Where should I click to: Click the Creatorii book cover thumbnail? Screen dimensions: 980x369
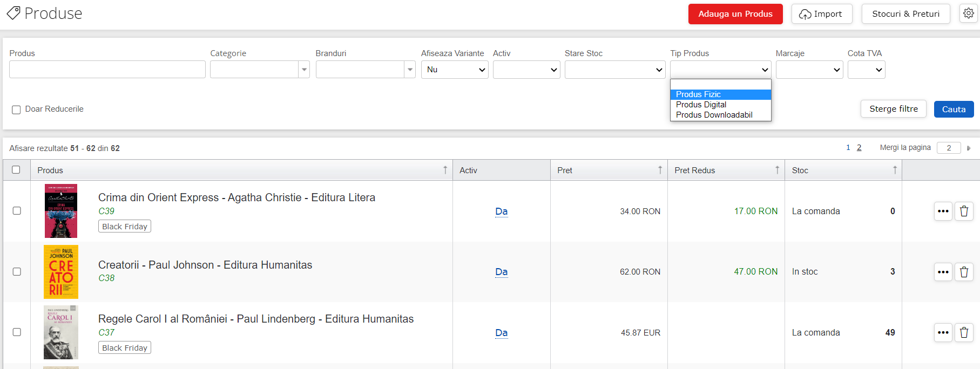[61, 272]
